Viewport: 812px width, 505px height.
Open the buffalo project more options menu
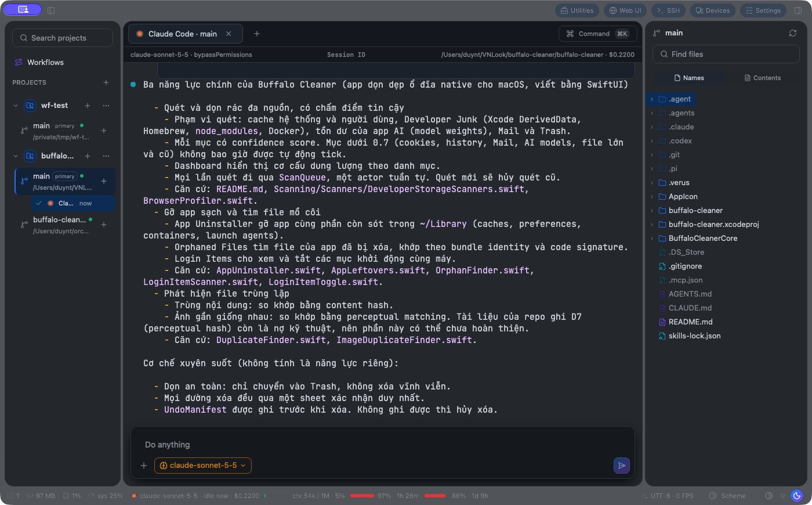[x=106, y=156]
